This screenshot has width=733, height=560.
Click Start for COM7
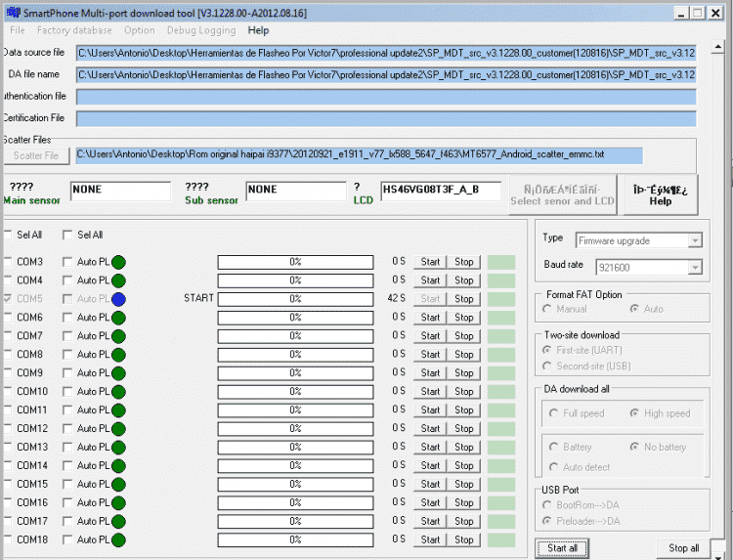click(x=430, y=336)
